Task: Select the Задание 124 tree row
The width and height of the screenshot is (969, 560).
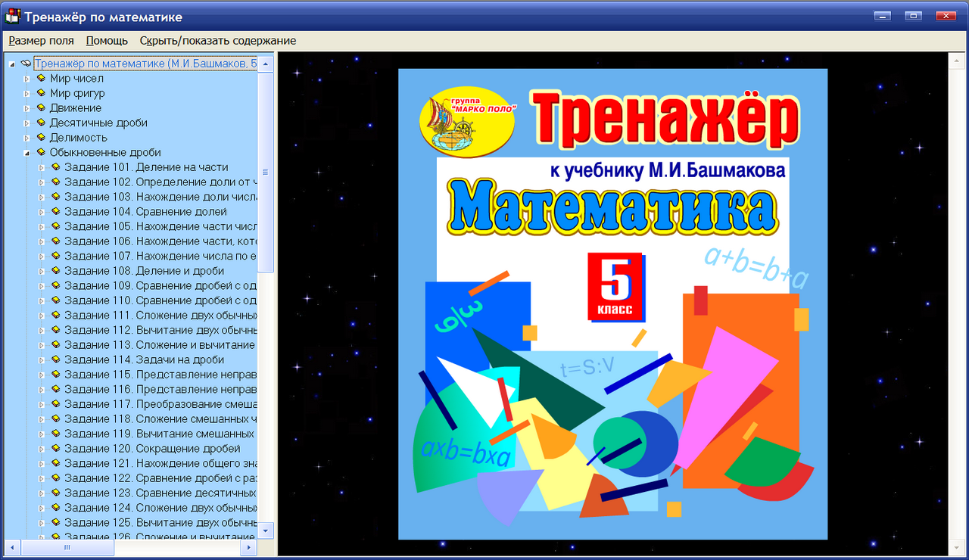Action: point(160,508)
